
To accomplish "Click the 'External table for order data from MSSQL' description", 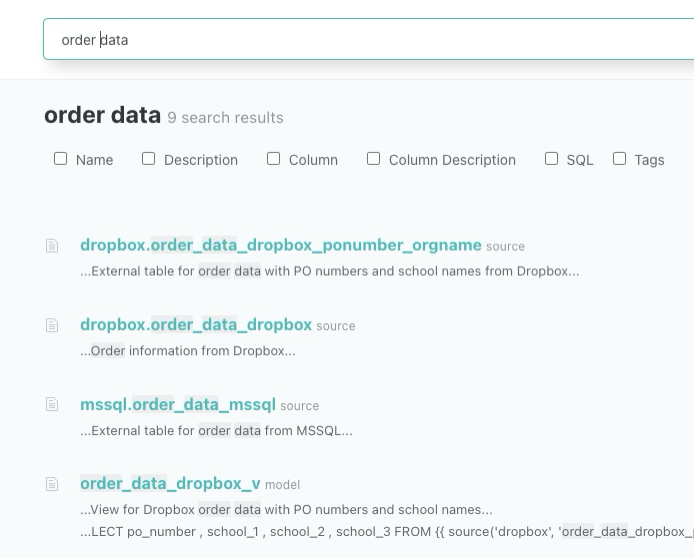I will 216,431.
